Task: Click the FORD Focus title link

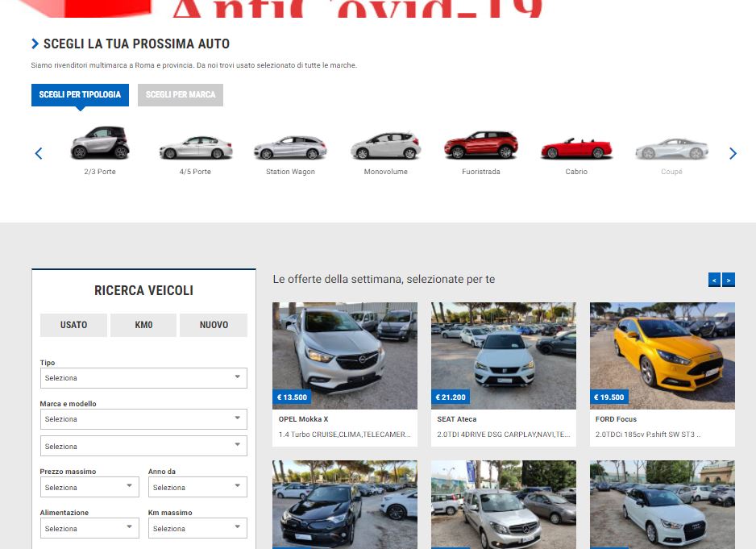Action: pyautogui.click(x=617, y=419)
